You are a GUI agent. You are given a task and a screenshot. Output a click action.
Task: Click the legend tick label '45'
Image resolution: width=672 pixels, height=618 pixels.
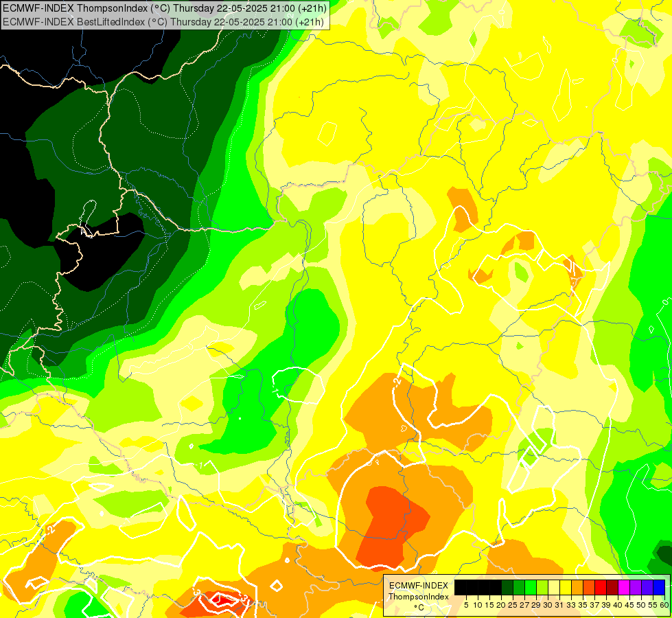(x=630, y=605)
